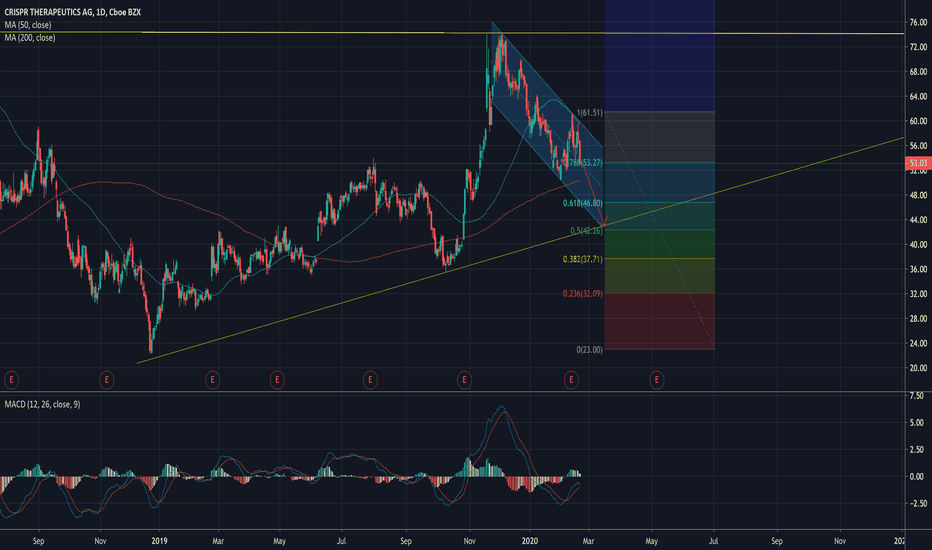Viewport: 932px width, 550px height.
Task: Click the 7.50 MACD axis label
Action: (x=917, y=395)
